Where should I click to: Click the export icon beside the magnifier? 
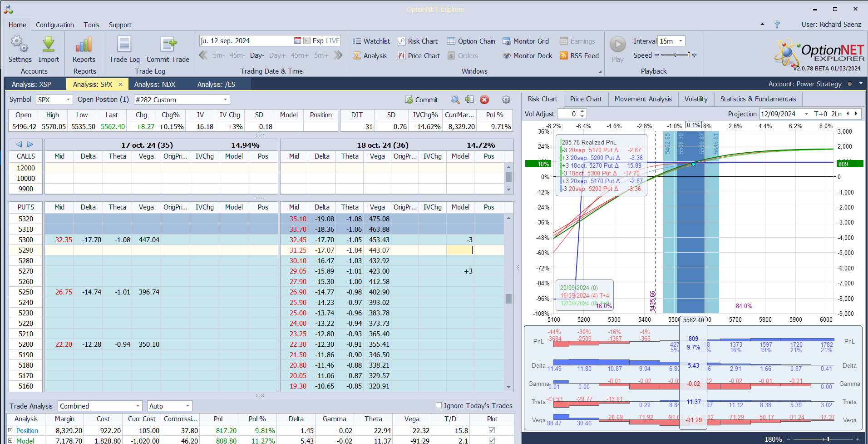pyautogui.click(x=469, y=100)
